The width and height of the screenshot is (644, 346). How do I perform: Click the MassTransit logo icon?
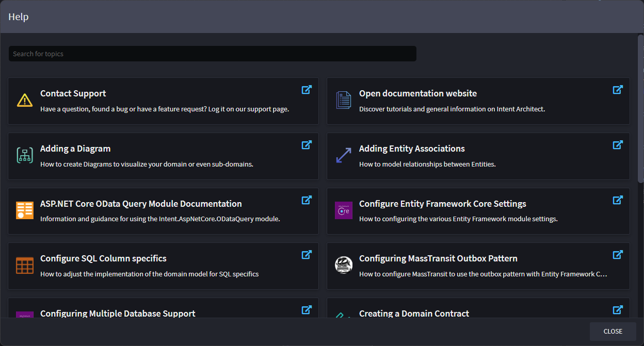[x=344, y=265]
